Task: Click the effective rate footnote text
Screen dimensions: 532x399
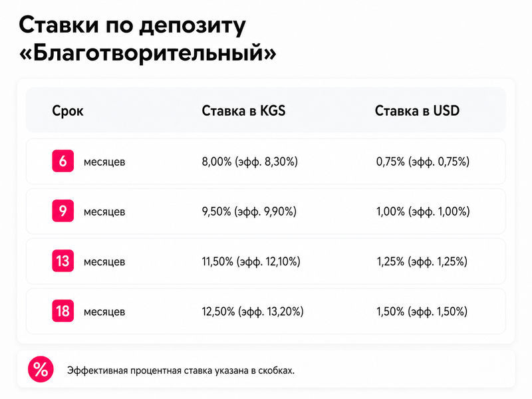Action: click(x=180, y=370)
